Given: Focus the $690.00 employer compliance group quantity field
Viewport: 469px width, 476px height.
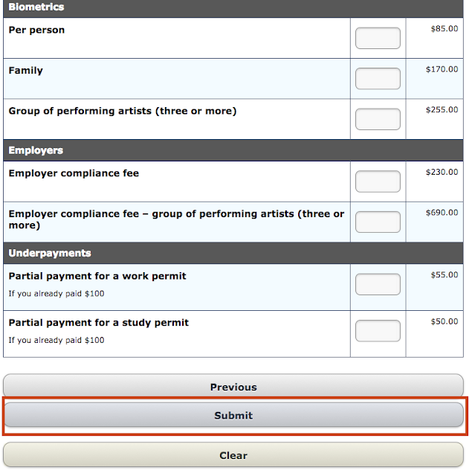Looking at the screenshot, I should pyautogui.click(x=378, y=222).
